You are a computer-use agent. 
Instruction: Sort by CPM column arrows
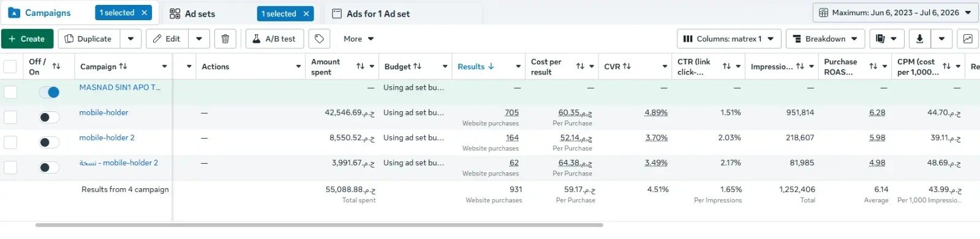pos(946,66)
